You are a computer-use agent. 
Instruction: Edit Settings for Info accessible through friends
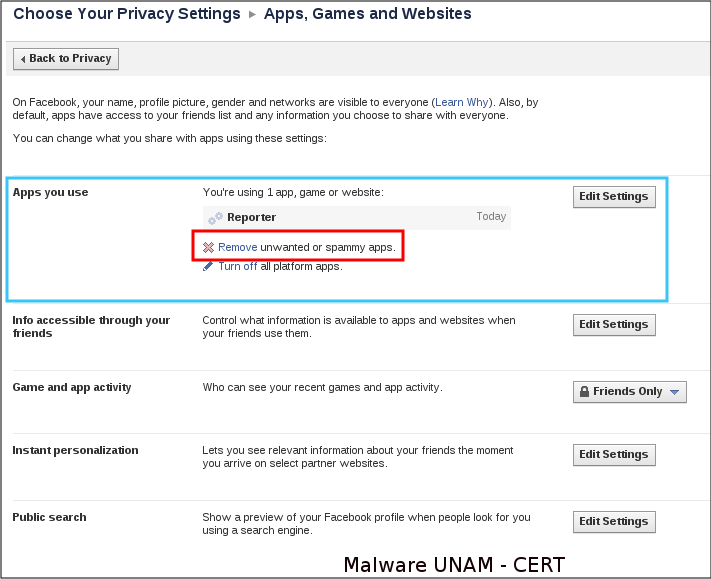coord(614,324)
